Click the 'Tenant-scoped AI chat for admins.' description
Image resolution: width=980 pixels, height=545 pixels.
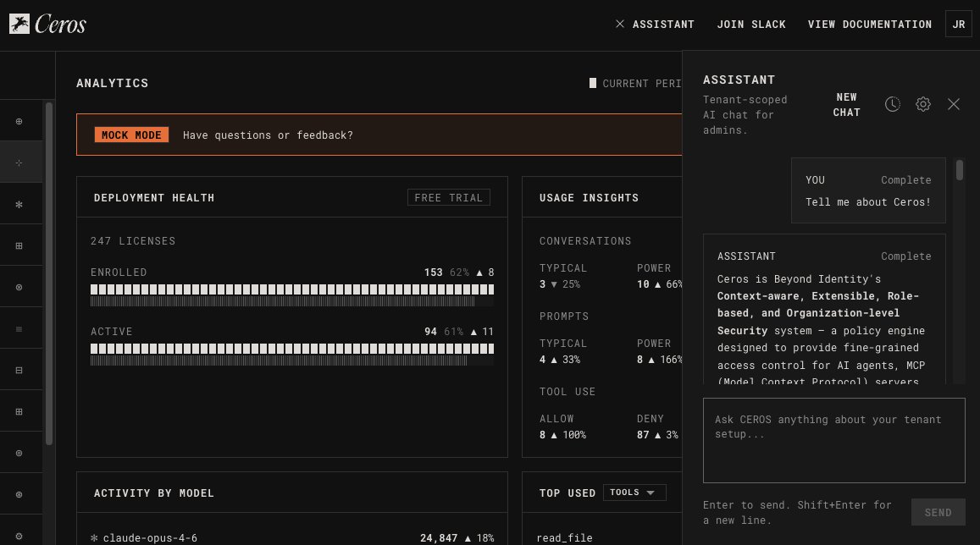[745, 115]
